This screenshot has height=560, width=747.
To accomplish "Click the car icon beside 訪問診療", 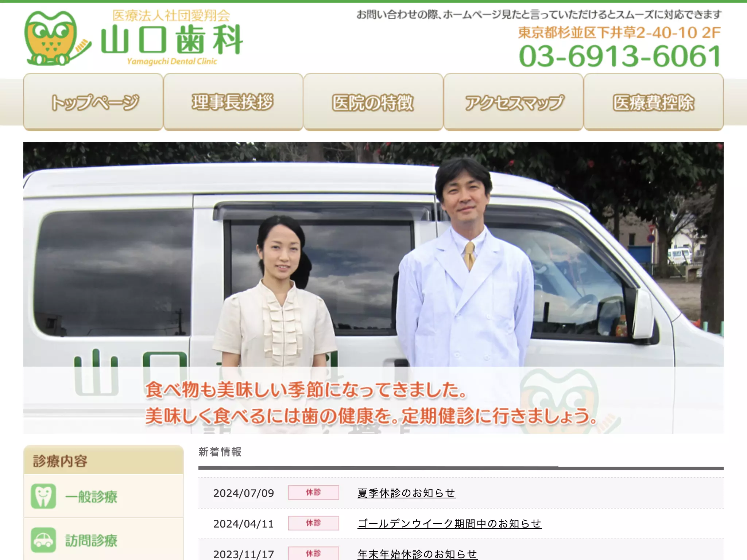I will coord(43,540).
